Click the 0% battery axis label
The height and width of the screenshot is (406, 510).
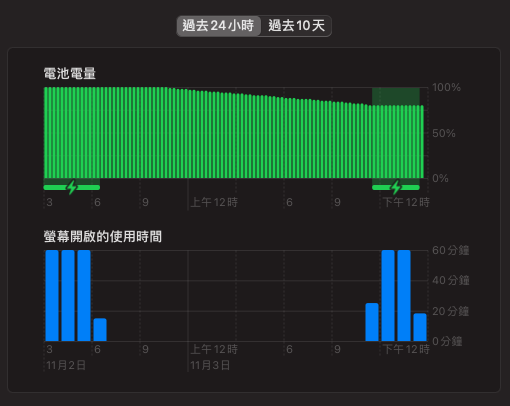(x=440, y=178)
